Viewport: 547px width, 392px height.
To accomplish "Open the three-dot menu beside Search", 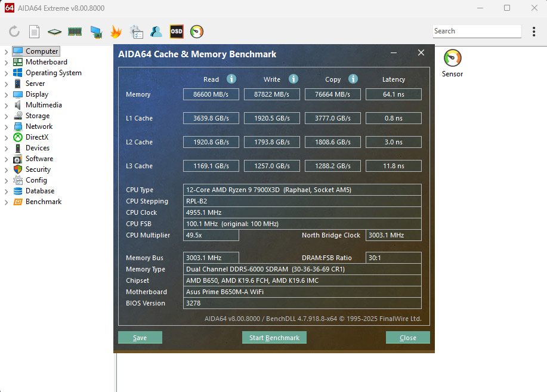I will coord(533,31).
